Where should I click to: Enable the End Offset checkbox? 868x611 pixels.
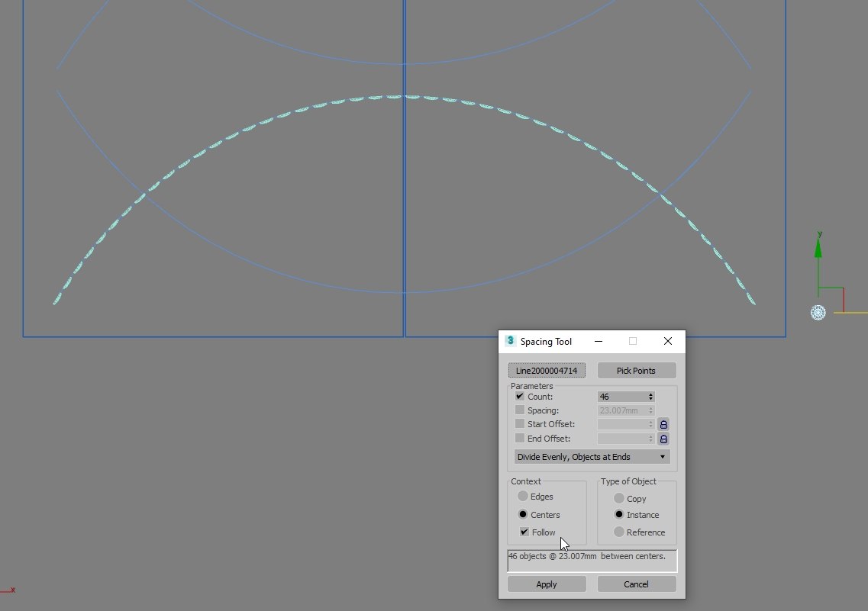(519, 439)
